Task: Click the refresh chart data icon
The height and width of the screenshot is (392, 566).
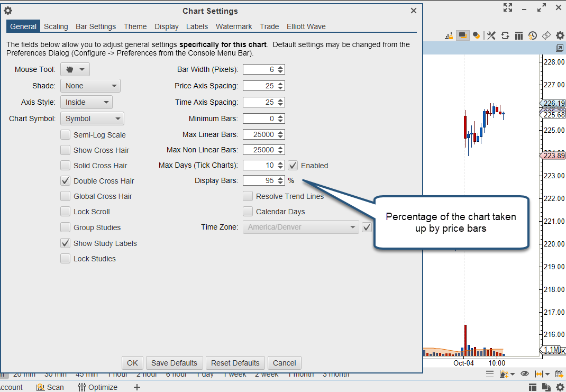Action: [505, 35]
